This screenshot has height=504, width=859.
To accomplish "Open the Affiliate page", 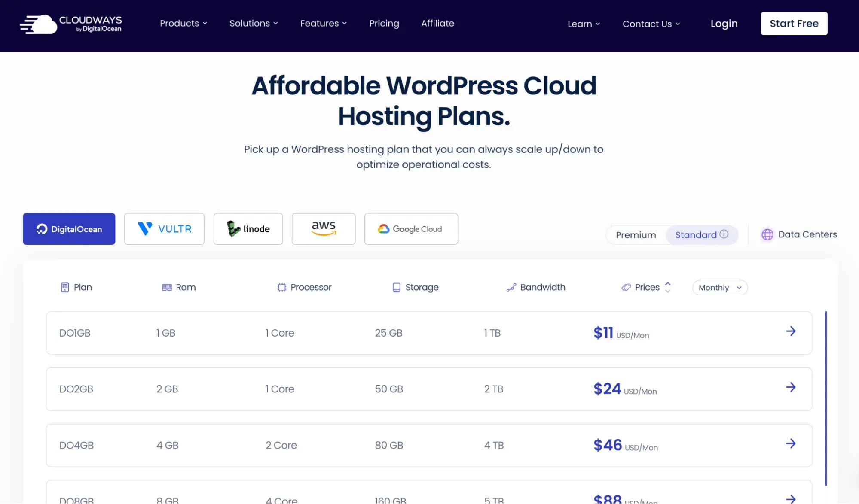I will click(437, 23).
